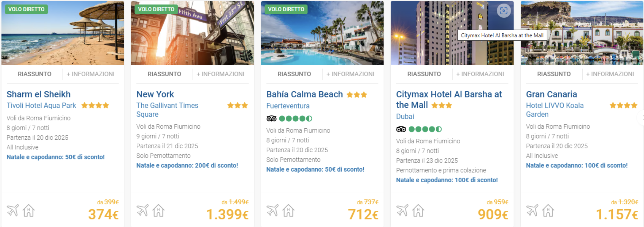The image size is (644, 227).
Task: Select RIASSUNTO tab on Citymax Hotel card
Action: 424,74
